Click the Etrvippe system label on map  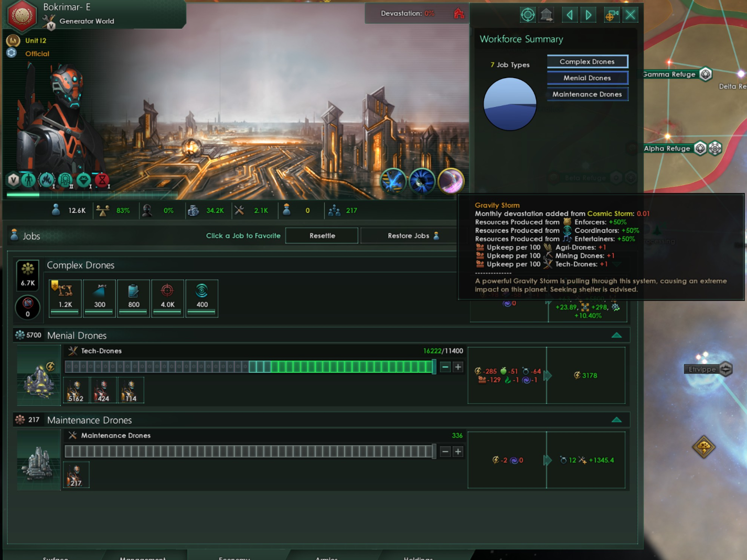click(x=702, y=369)
